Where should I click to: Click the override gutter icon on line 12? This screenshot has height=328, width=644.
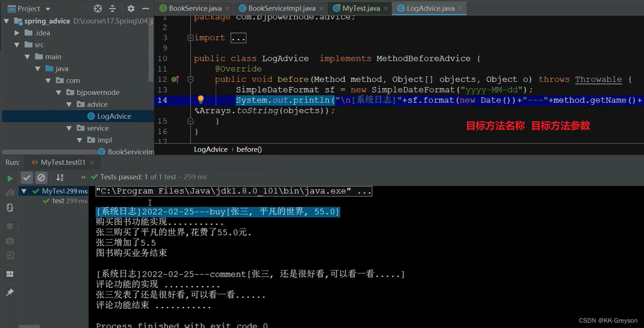click(x=175, y=79)
